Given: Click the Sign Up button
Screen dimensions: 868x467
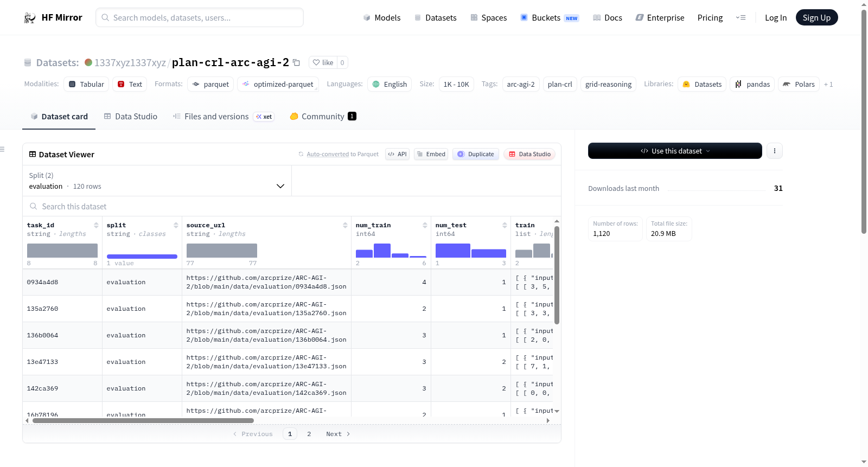Looking at the screenshot, I should [x=816, y=17].
